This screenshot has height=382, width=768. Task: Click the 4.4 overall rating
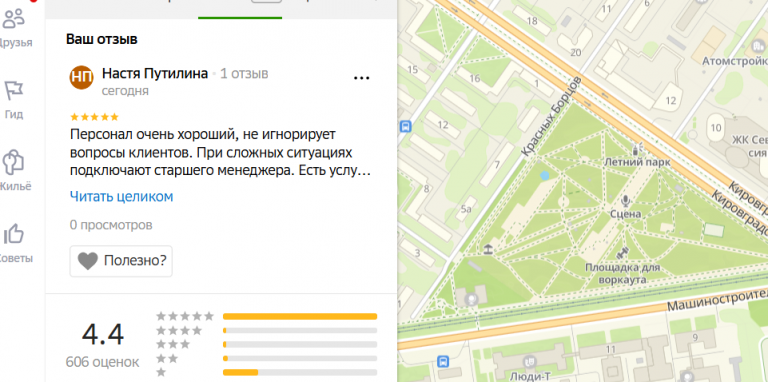pyautogui.click(x=102, y=334)
